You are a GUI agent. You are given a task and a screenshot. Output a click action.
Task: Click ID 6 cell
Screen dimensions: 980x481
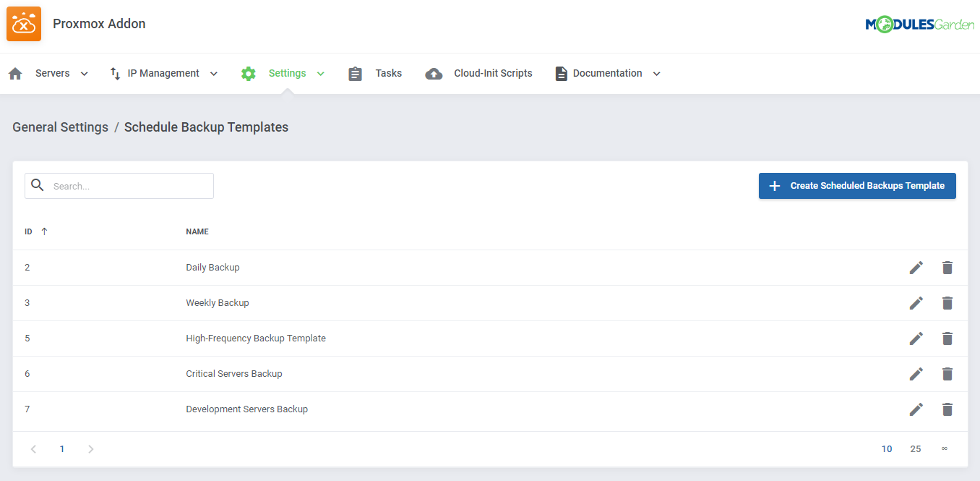[x=27, y=374]
